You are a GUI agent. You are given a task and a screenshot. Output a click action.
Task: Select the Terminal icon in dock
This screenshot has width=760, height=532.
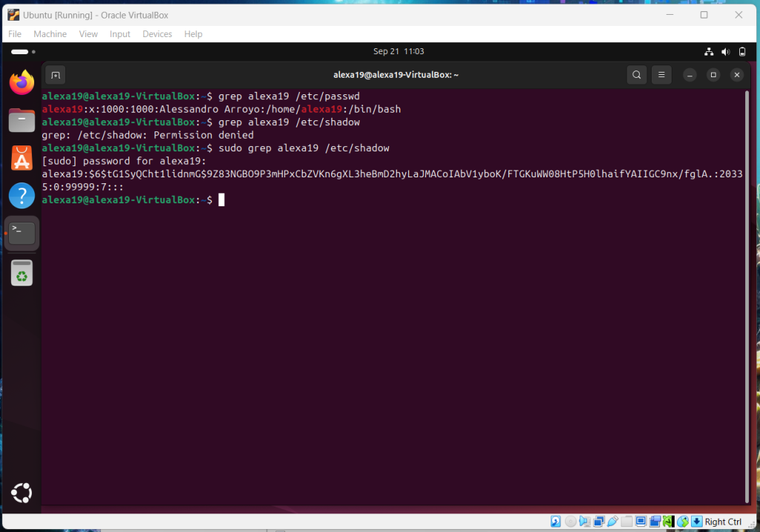(22, 234)
